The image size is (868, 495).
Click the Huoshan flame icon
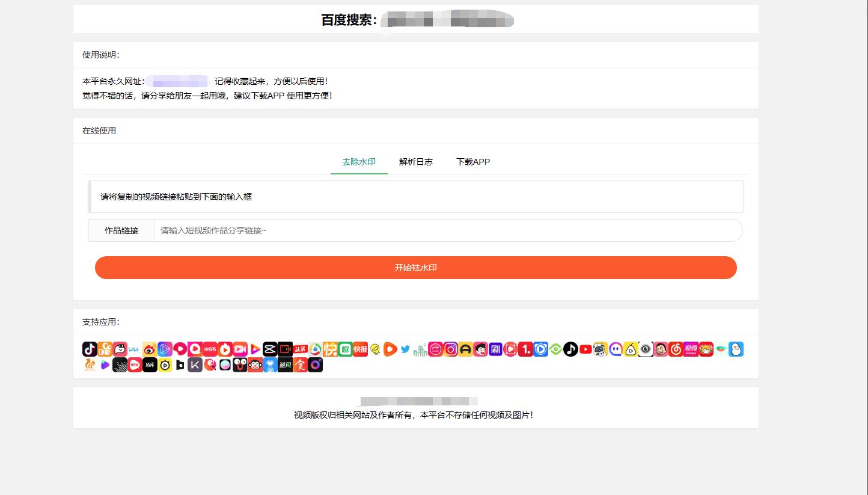point(225,349)
